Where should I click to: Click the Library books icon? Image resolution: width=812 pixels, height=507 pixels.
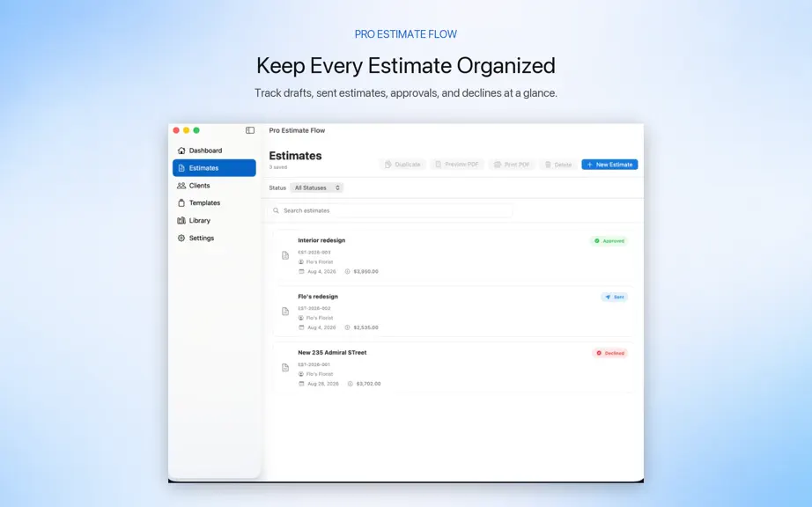click(x=181, y=220)
